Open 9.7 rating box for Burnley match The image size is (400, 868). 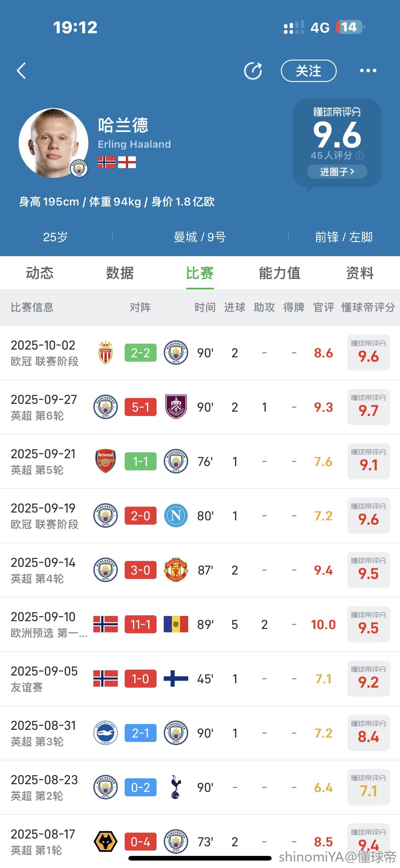click(368, 407)
